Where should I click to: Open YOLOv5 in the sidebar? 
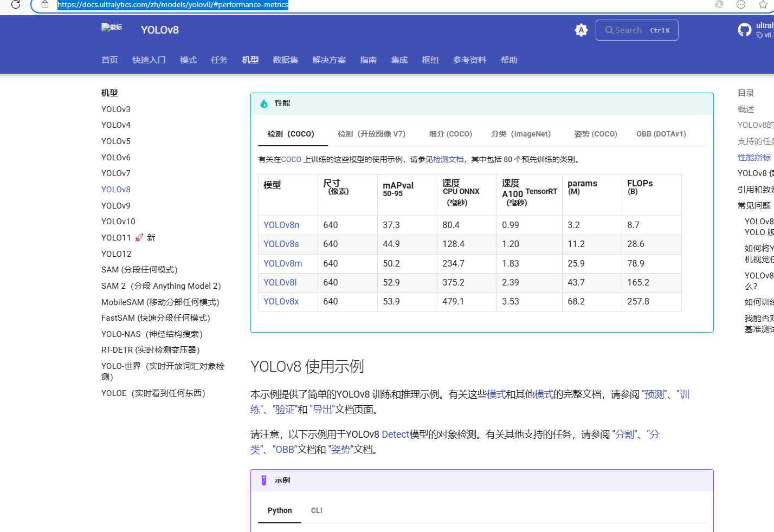(x=116, y=141)
